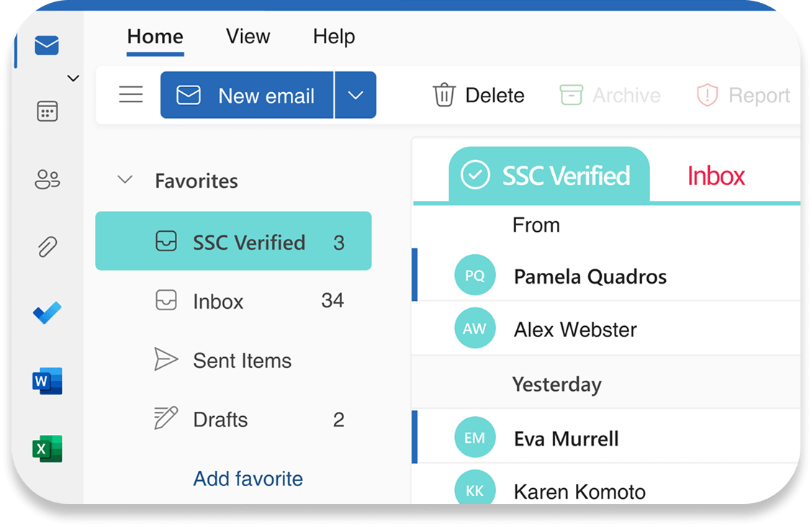Select Alex Webster's message

click(575, 329)
